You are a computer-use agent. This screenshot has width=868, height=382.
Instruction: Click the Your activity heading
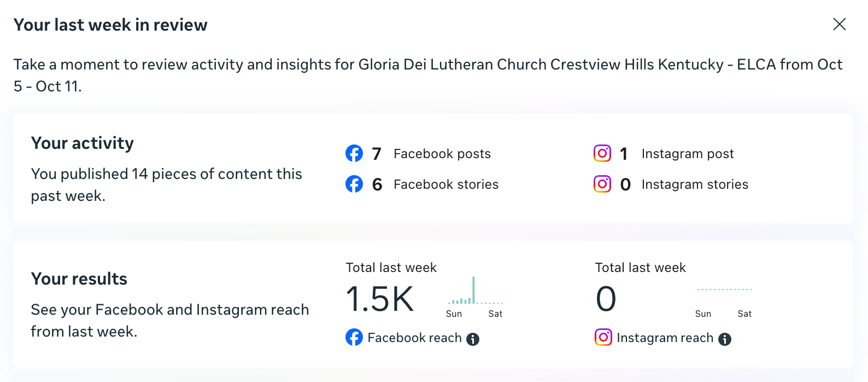pyautogui.click(x=83, y=143)
